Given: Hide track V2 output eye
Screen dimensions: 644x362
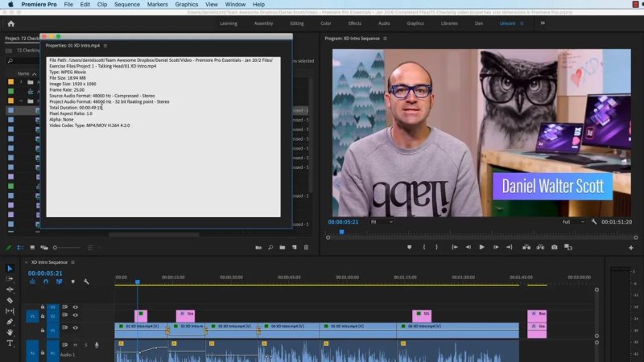Looking at the screenshot, I should pyautogui.click(x=75, y=315).
